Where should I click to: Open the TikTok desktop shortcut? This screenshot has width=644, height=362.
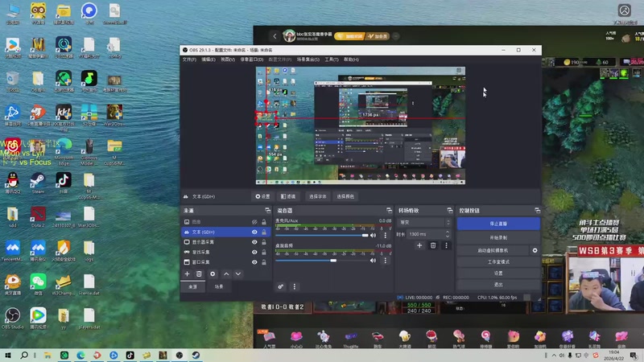point(64,183)
